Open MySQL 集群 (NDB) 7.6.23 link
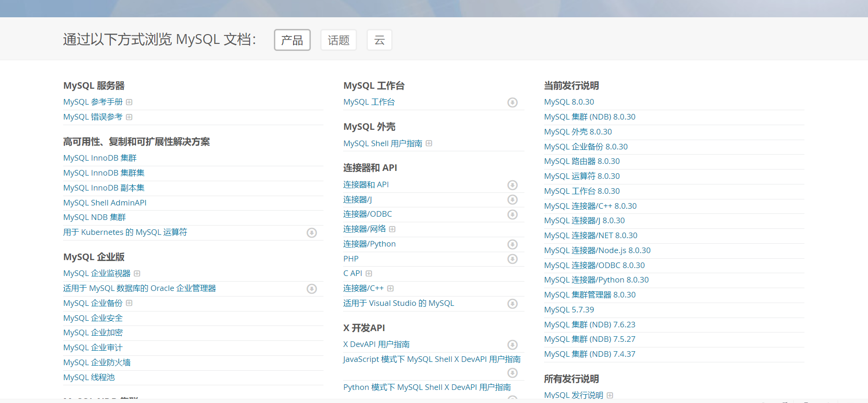 point(590,325)
